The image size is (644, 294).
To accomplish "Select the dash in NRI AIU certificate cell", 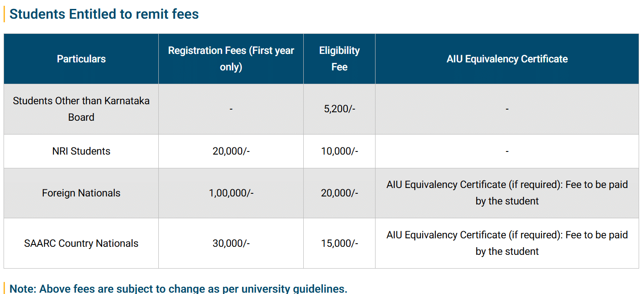I will (507, 151).
